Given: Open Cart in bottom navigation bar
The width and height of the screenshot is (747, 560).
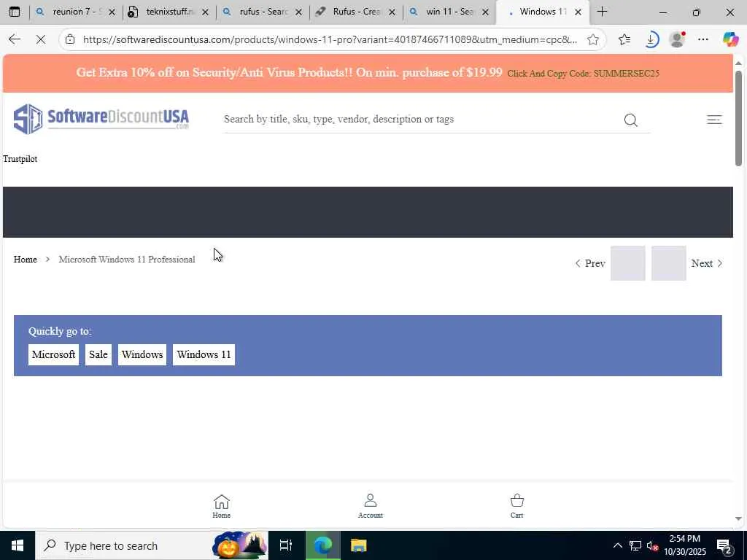Looking at the screenshot, I should [517, 506].
